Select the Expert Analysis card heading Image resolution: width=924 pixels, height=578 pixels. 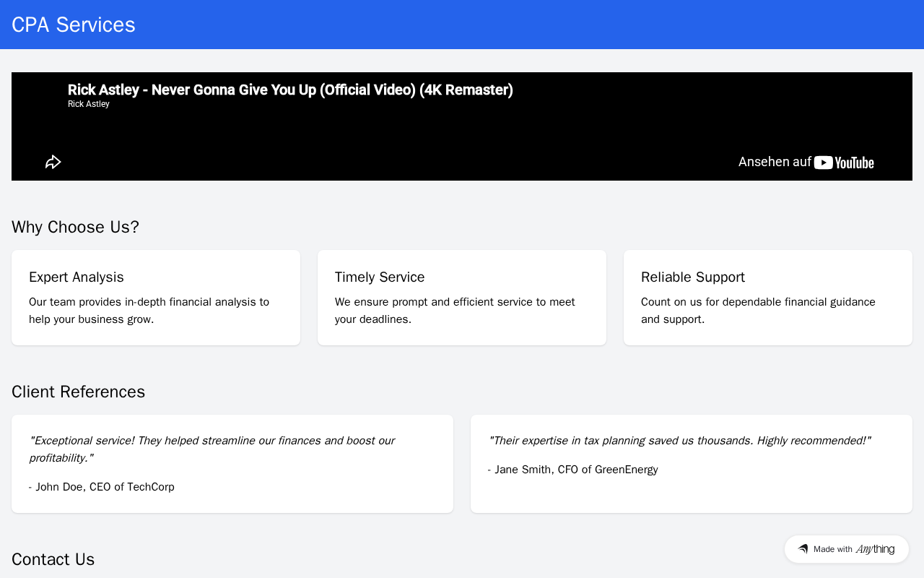[x=77, y=277]
